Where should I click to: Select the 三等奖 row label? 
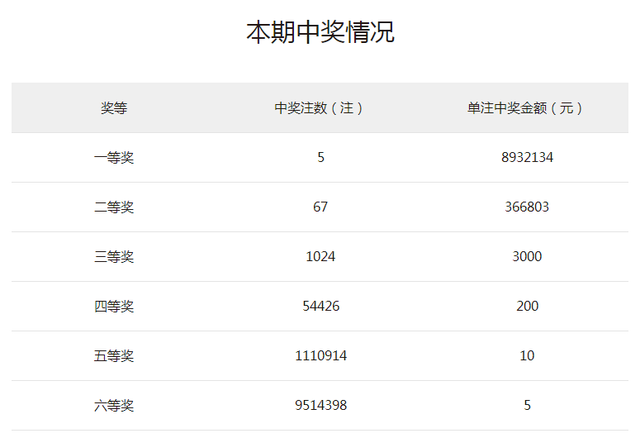(x=114, y=257)
